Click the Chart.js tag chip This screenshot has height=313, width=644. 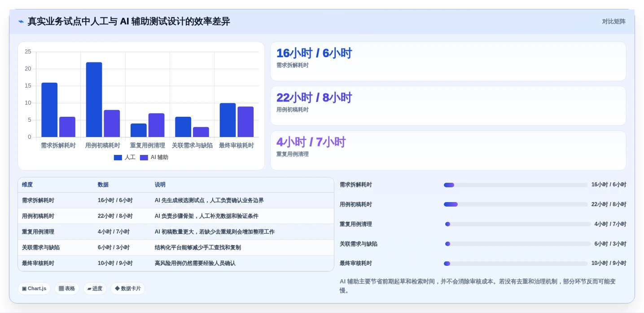point(34,289)
